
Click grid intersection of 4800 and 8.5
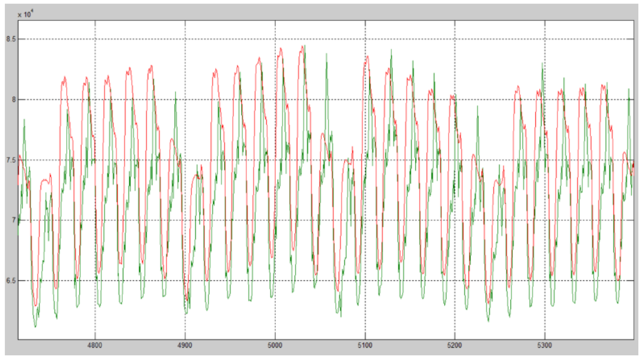pos(95,39)
